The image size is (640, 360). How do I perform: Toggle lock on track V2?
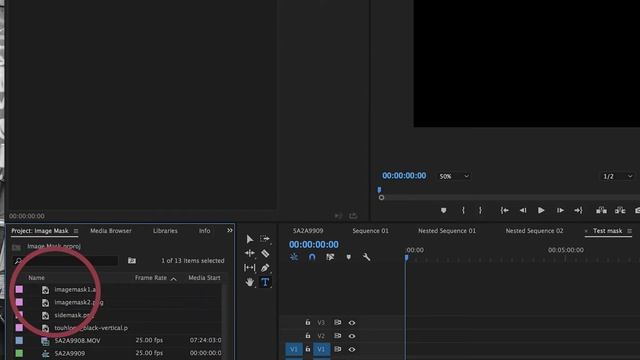[x=308, y=336]
